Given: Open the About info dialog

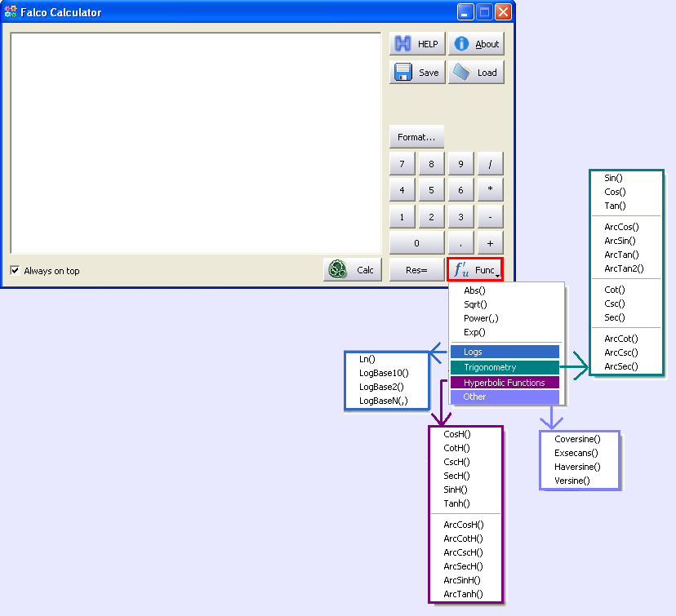Looking at the screenshot, I should point(476,44).
